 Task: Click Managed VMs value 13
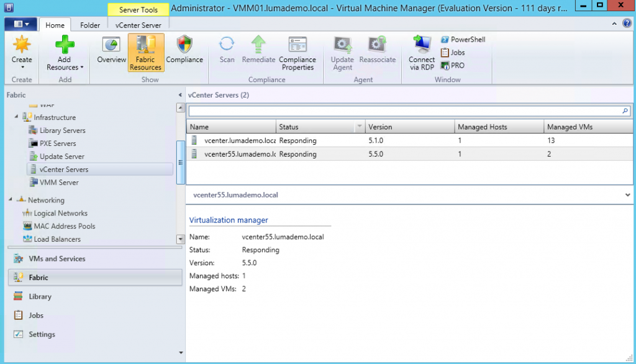click(550, 140)
